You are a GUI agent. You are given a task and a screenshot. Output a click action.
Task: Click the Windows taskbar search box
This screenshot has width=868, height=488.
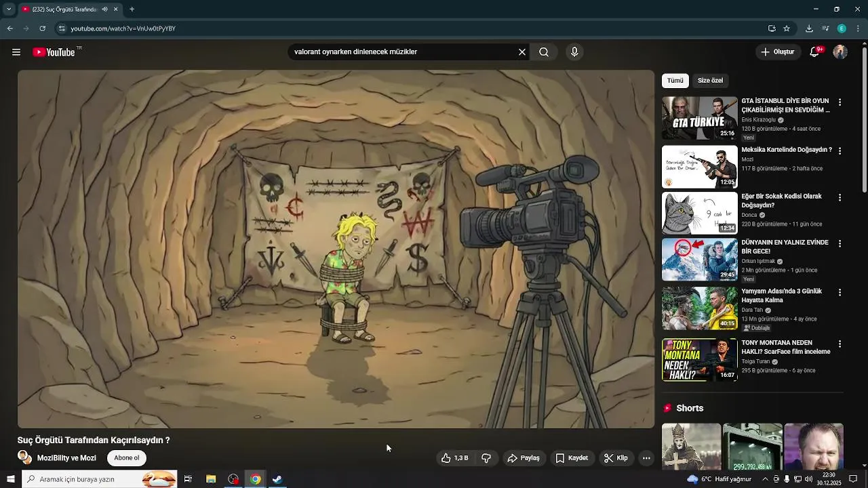click(x=99, y=479)
